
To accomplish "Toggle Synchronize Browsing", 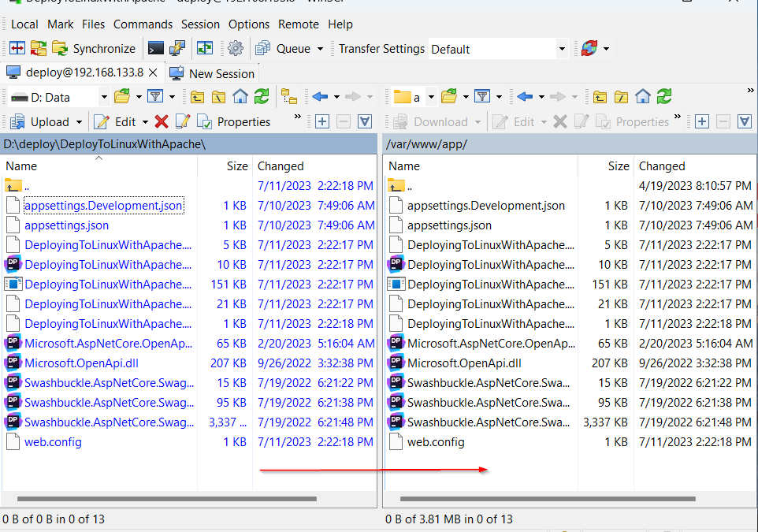I will tap(205, 49).
